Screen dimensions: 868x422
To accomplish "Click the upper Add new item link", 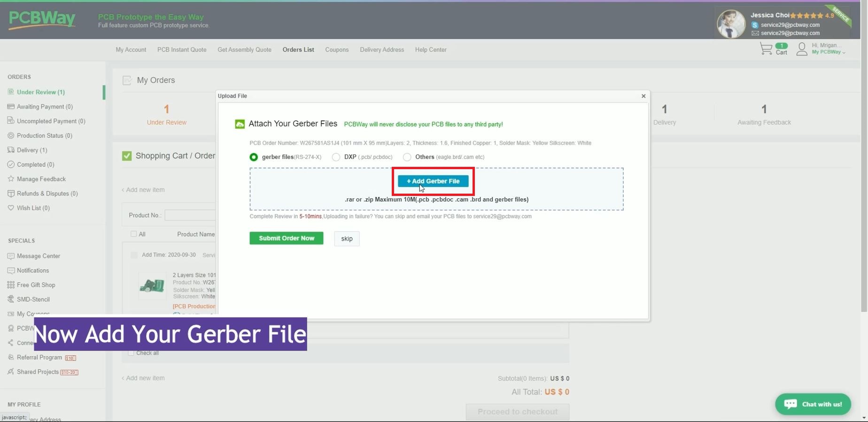I will [143, 190].
